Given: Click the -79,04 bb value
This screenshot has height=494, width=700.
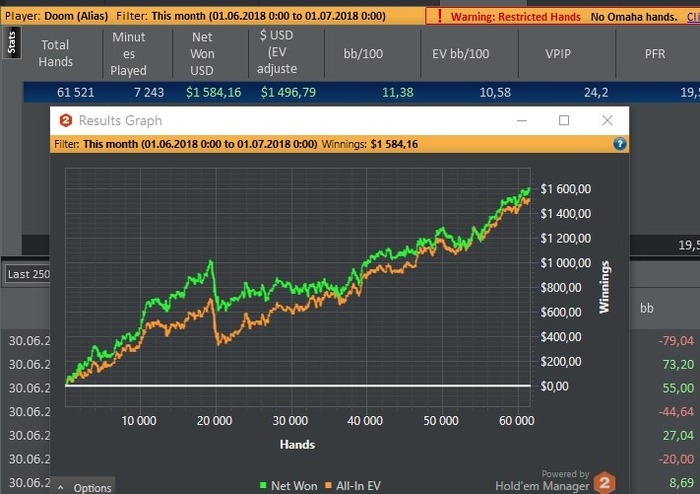Looking at the screenshot, I should tap(676, 340).
